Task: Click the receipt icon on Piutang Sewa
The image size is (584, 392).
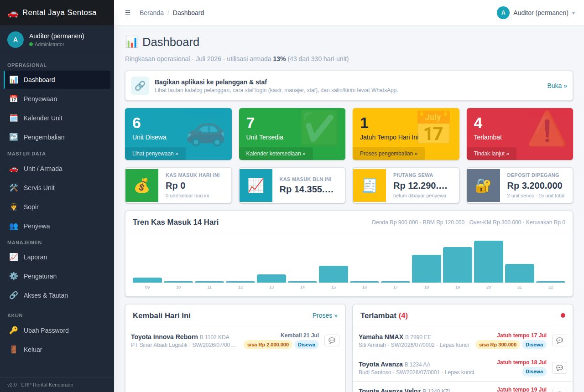Action: pos(370,185)
